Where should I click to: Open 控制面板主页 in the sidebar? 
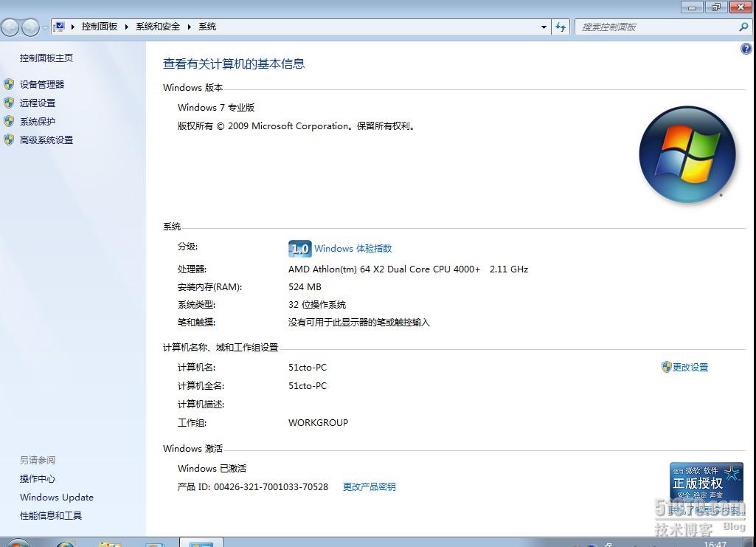pyautogui.click(x=46, y=58)
